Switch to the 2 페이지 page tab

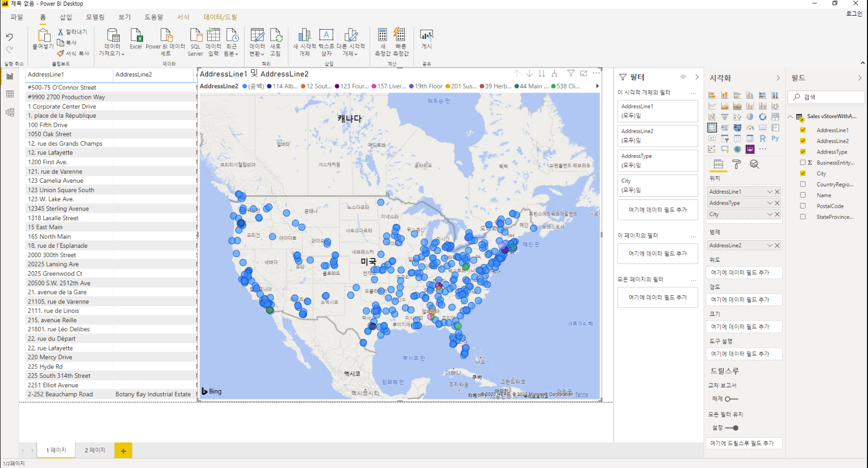pyautogui.click(x=95, y=450)
